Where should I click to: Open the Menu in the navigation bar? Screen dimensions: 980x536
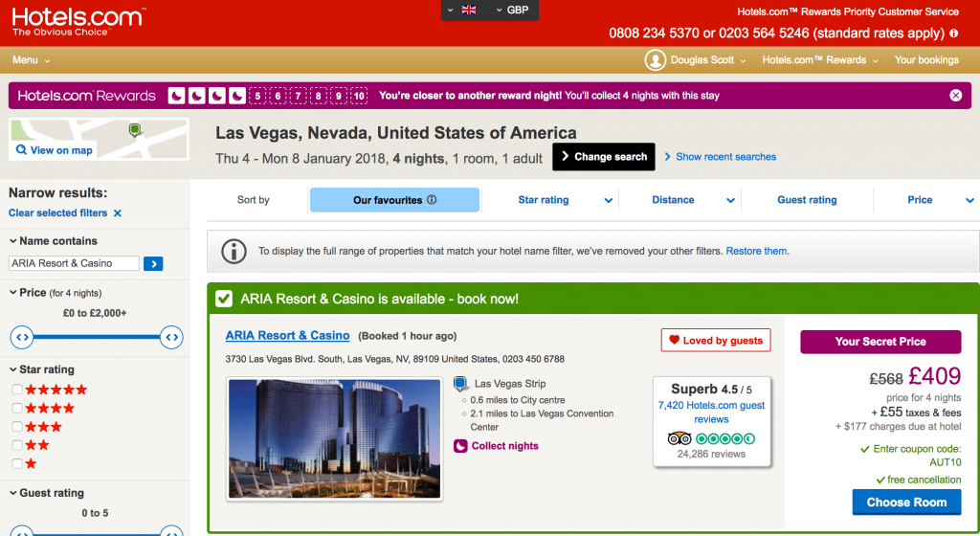coord(31,60)
